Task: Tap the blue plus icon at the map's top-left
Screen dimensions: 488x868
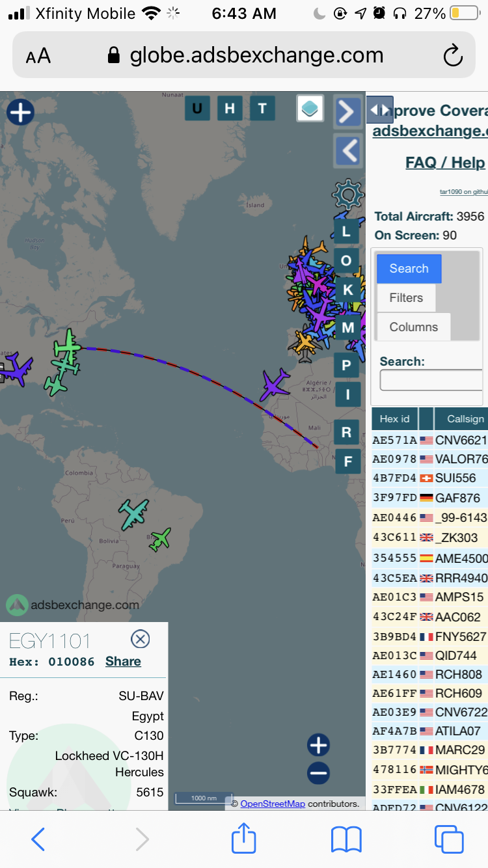Action: pyautogui.click(x=20, y=112)
